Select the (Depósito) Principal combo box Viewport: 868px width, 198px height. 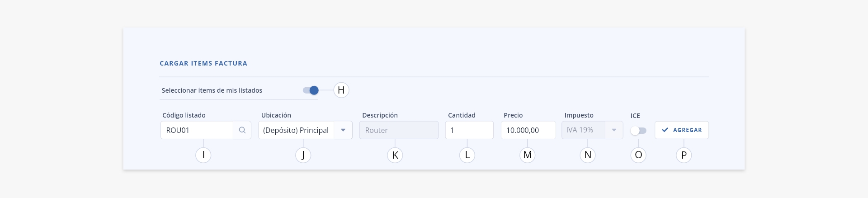pos(305,130)
